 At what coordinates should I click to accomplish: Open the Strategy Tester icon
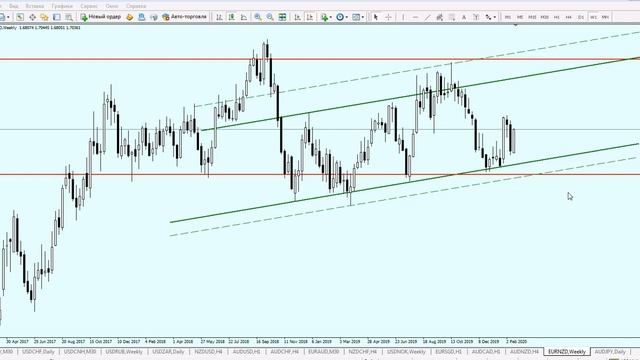click(69, 17)
